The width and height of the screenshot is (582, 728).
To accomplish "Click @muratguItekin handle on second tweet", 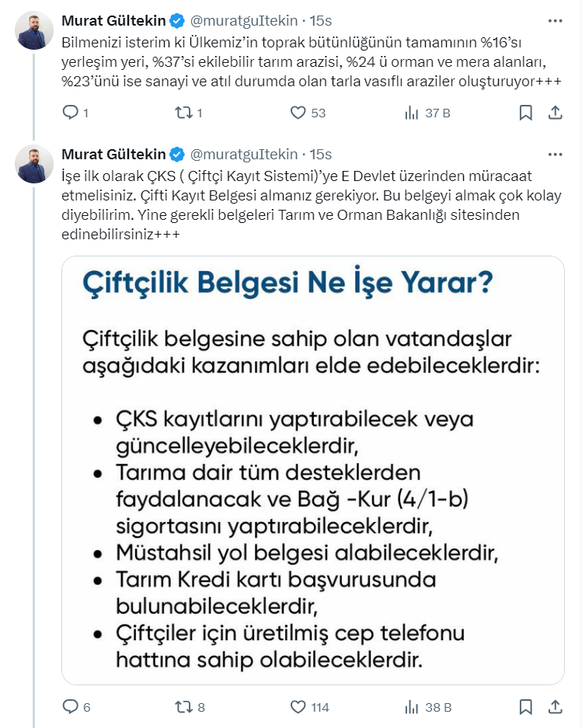I will [x=244, y=153].
